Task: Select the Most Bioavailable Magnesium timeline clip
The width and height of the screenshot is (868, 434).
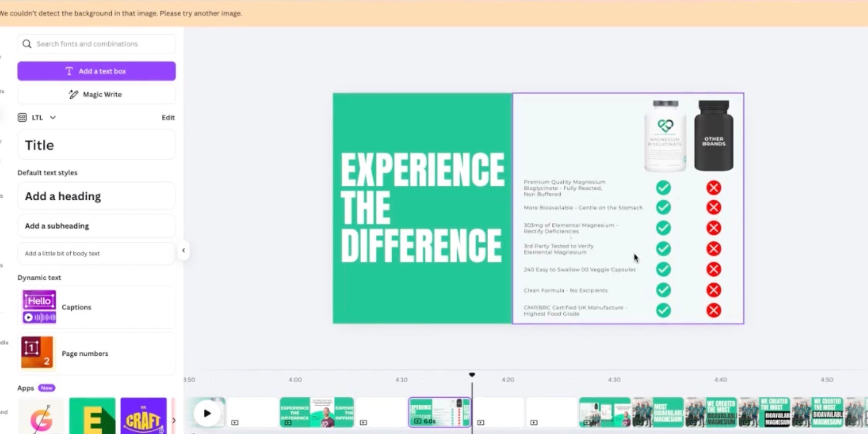Action: click(x=658, y=412)
